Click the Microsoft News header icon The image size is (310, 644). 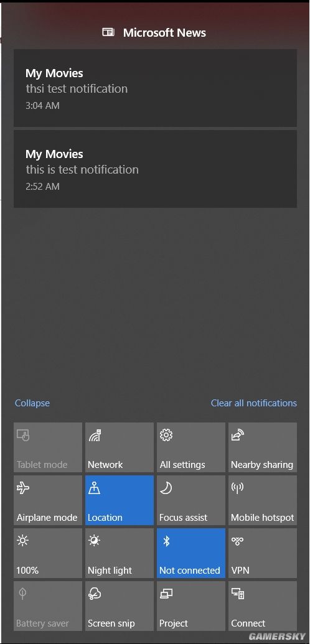[x=108, y=32]
